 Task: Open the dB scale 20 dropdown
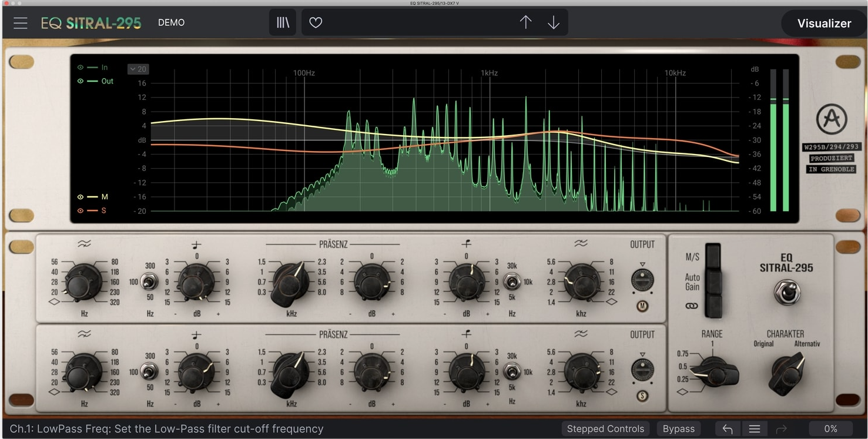click(x=138, y=69)
